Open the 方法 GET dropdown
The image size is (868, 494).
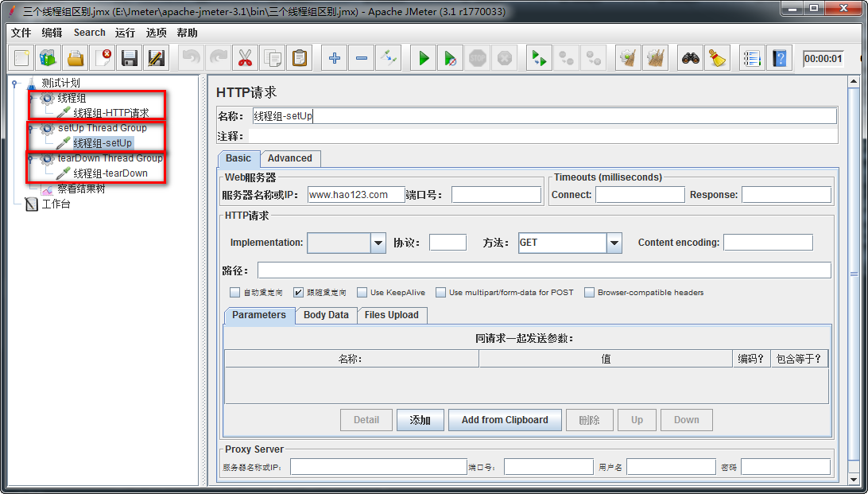pos(614,243)
